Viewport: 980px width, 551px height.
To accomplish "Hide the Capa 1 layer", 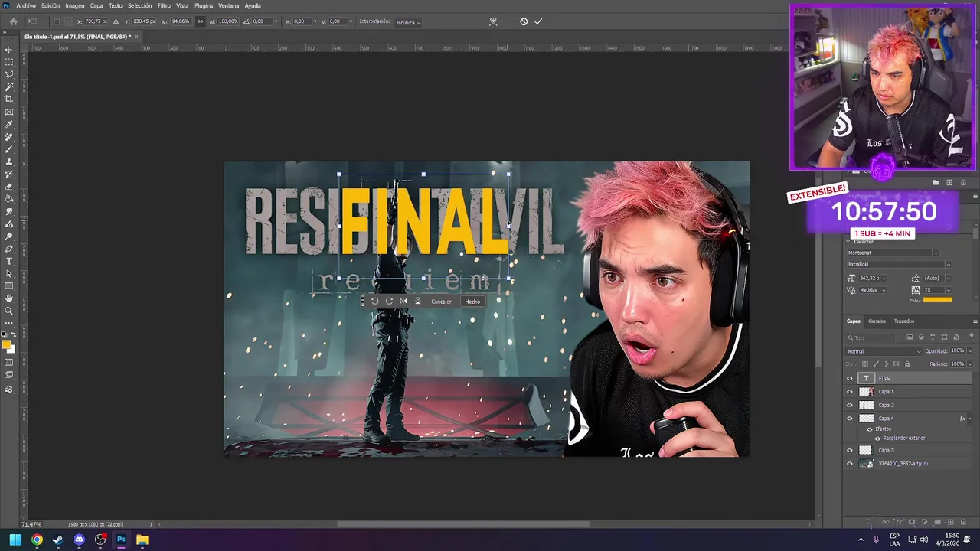I will point(849,392).
